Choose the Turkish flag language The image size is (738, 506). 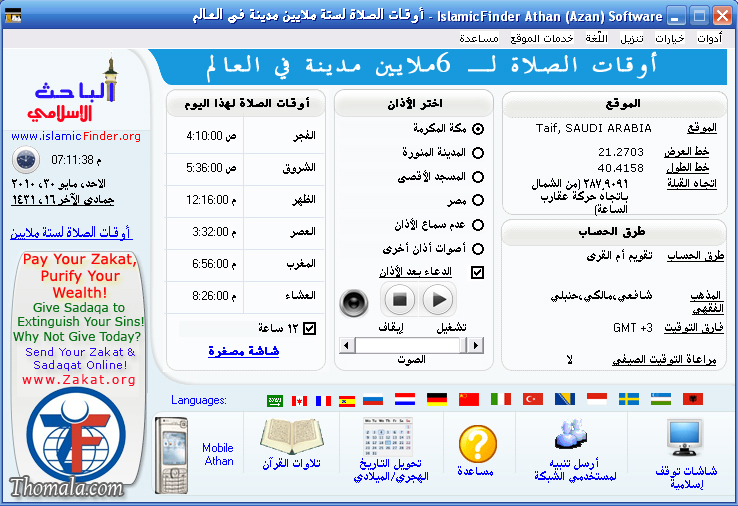coord(533,399)
